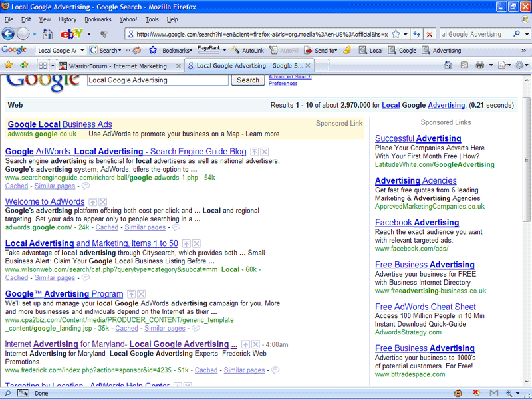Expand the address bar URL dropdown
The width and height of the screenshot is (532, 399).
coord(405,34)
